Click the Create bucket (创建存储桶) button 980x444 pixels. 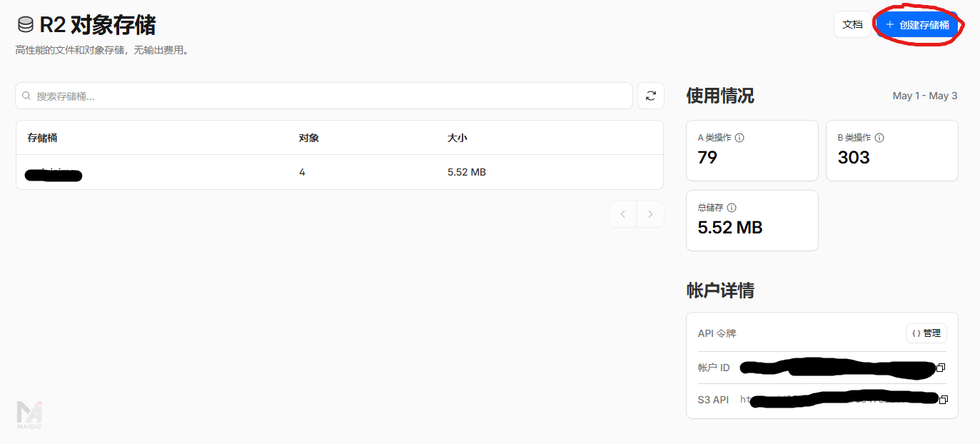917,24
